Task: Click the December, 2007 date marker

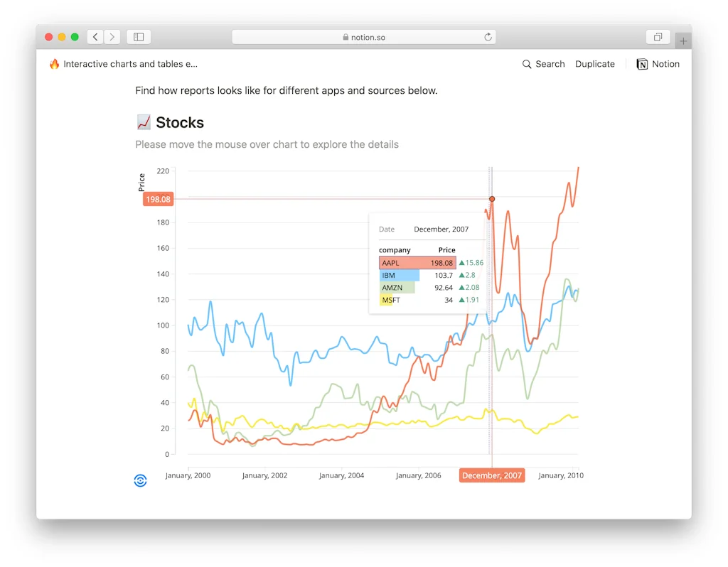Action: [492, 475]
